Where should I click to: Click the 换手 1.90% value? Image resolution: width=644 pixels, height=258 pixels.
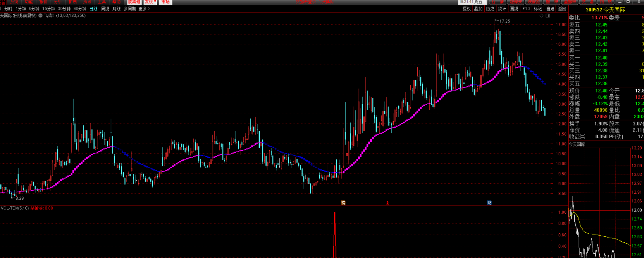click(601, 124)
